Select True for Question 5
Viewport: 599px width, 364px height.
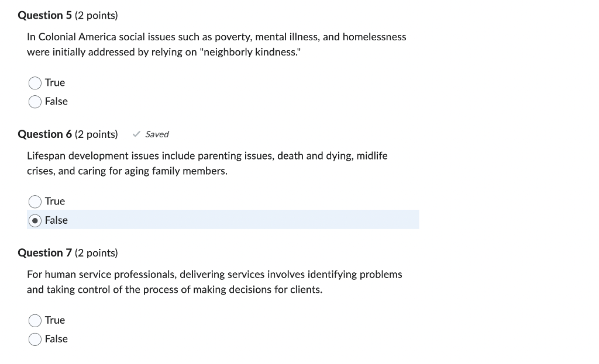(35, 82)
